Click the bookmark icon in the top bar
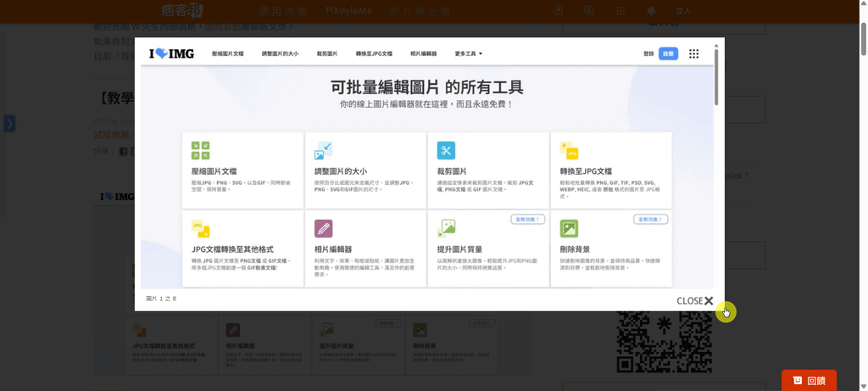This screenshot has width=868, height=391. point(559,11)
